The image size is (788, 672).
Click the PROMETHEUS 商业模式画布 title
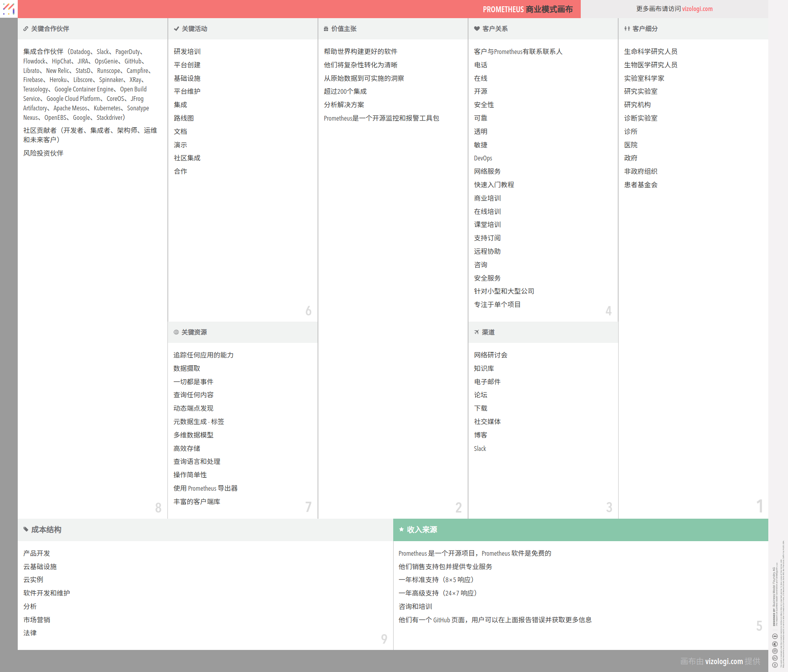tap(527, 9)
